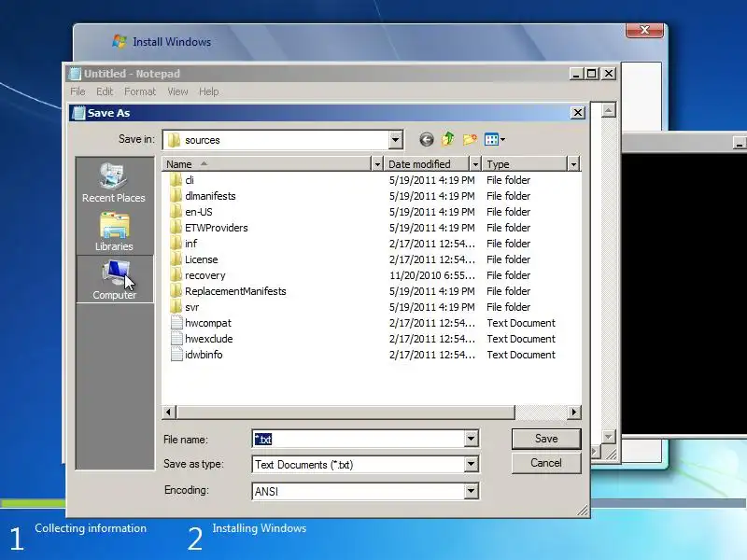Click the Cancel button

pyautogui.click(x=546, y=463)
